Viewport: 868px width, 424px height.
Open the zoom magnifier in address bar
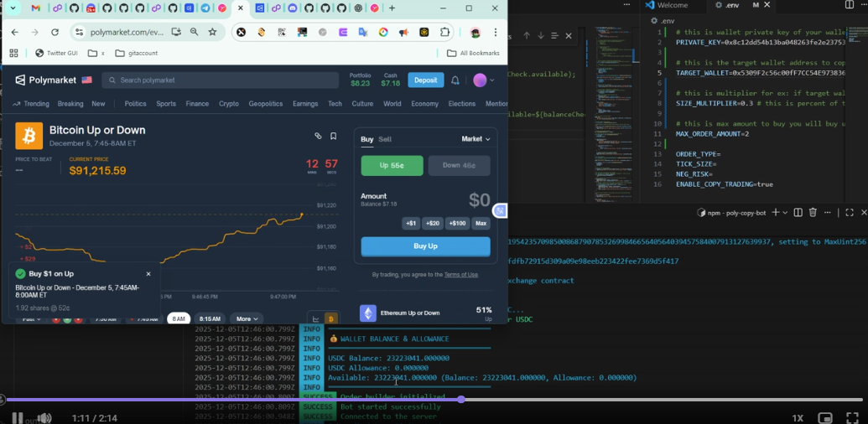pyautogui.click(x=195, y=32)
